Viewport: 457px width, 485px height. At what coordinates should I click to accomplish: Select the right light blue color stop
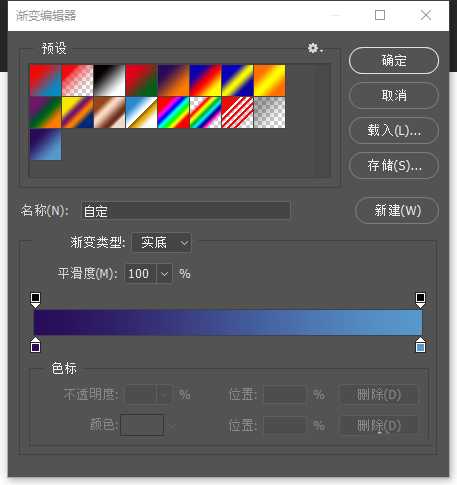(x=420, y=345)
